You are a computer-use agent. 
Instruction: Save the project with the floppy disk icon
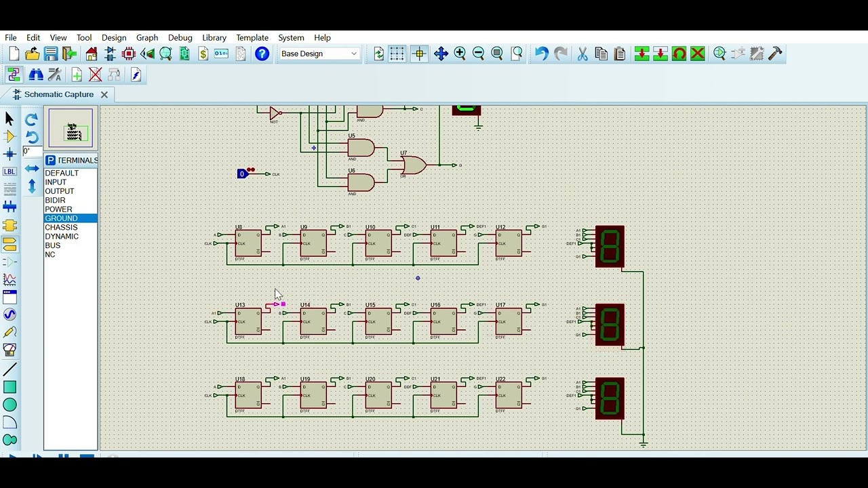pyautogui.click(x=51, y=54)
